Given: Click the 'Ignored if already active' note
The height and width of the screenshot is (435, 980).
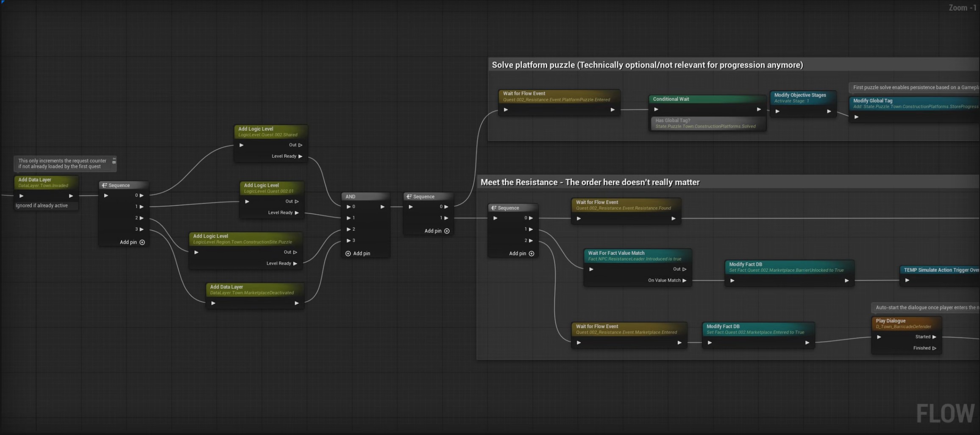Looking at the screenshot, I should pyautogui.click(x=42, y=206).
